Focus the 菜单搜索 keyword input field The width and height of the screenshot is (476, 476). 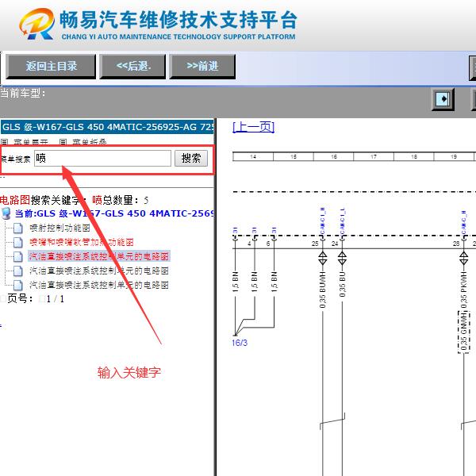(x=102, y=158)
